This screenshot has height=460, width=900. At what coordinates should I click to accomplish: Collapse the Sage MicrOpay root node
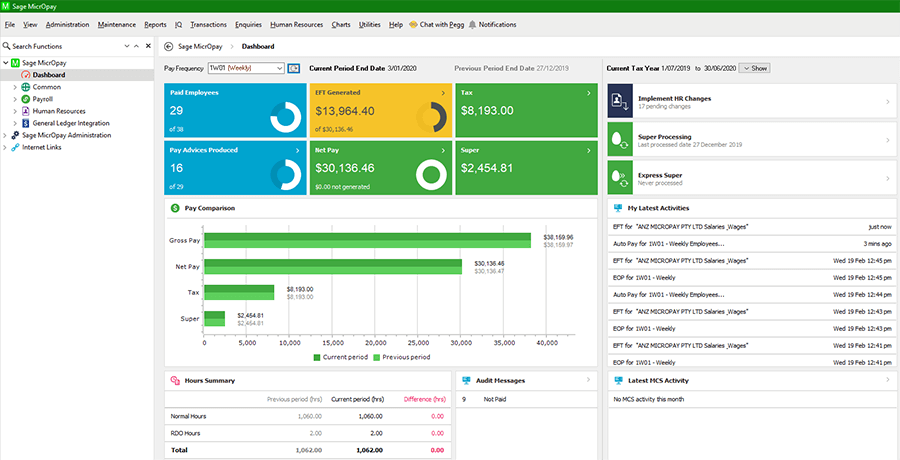[5, 63]
